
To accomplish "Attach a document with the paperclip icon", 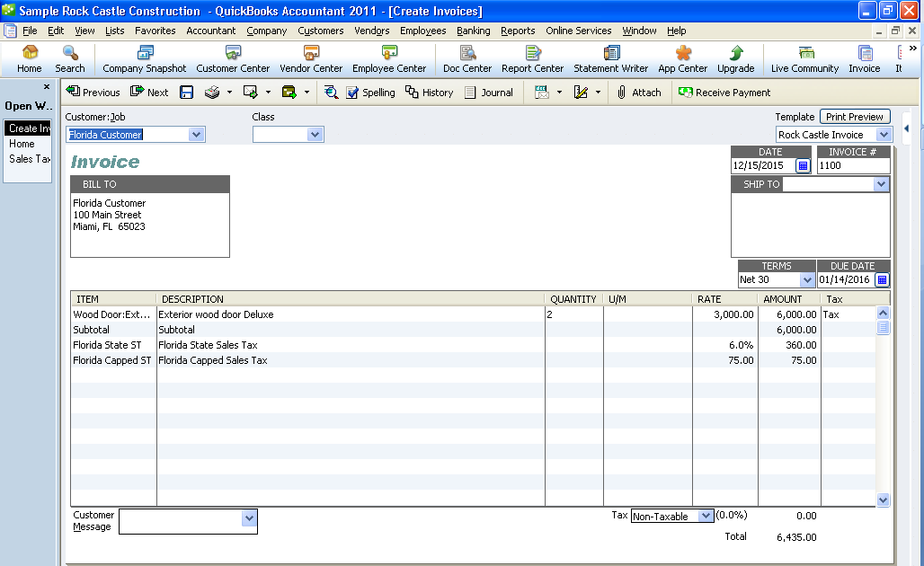I will [x=639, y=92].
